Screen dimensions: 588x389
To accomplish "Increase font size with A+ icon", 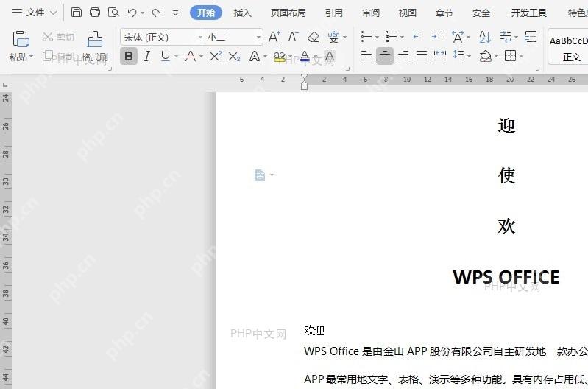I will (274, 37).
